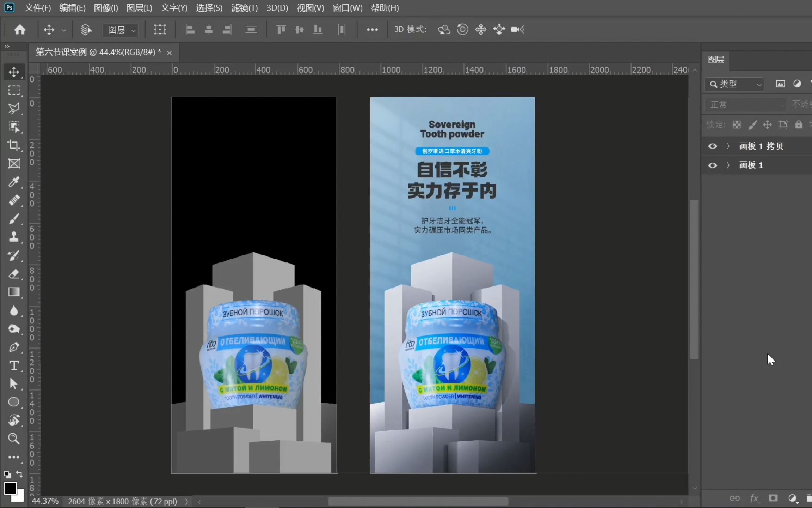Switch to 第六节课案例 document tab
The image size is (812, 508).
point(98,52)
